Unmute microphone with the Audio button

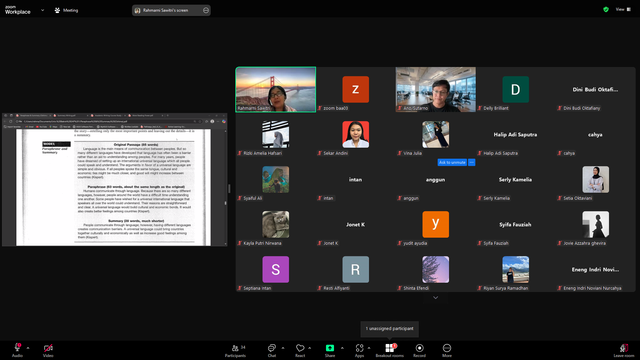click(17, 350)
